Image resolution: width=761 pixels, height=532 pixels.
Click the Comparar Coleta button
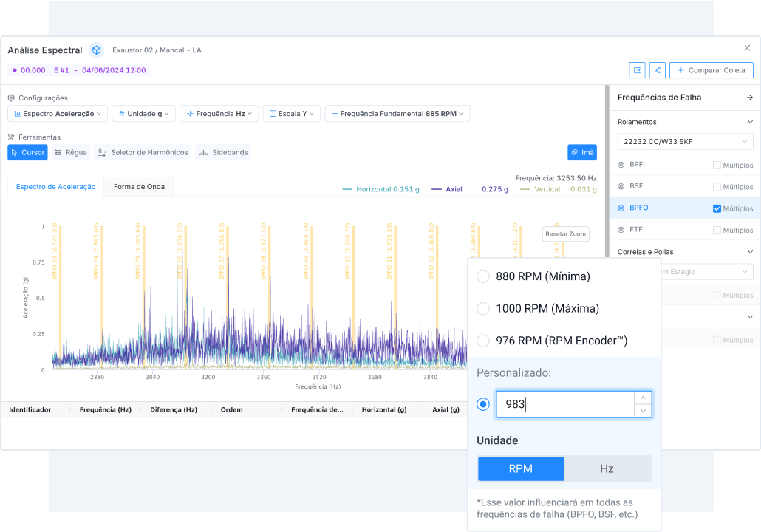pyautogui.click(x=711, y=70)
